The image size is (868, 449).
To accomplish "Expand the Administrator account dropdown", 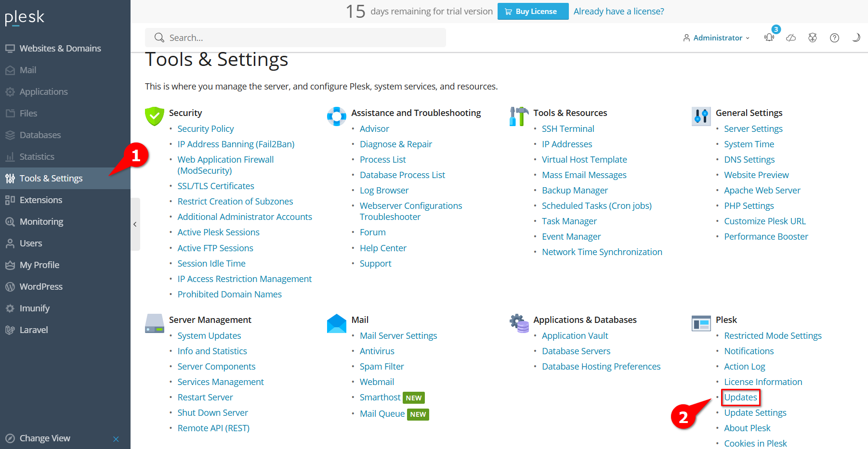I will click(x=716, y=38).
